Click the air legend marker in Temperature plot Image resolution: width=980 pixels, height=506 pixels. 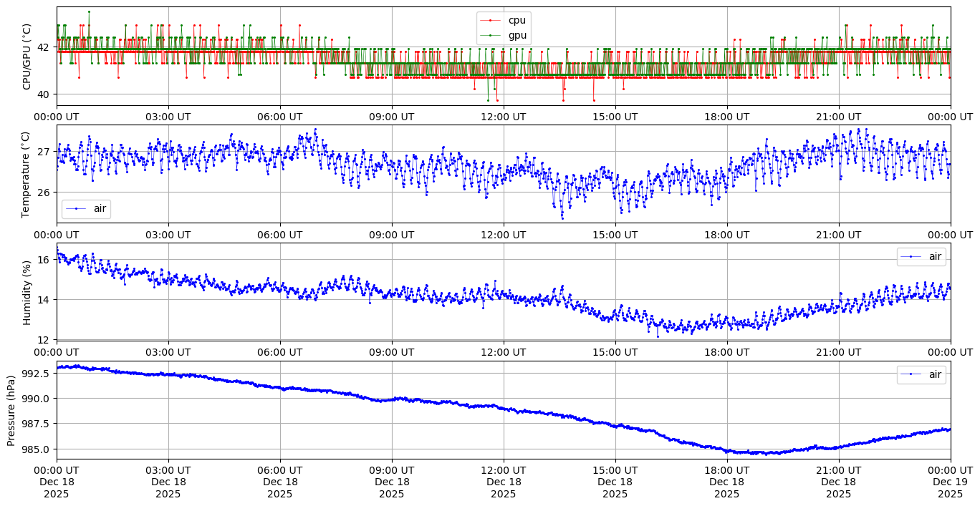point(76,209)
